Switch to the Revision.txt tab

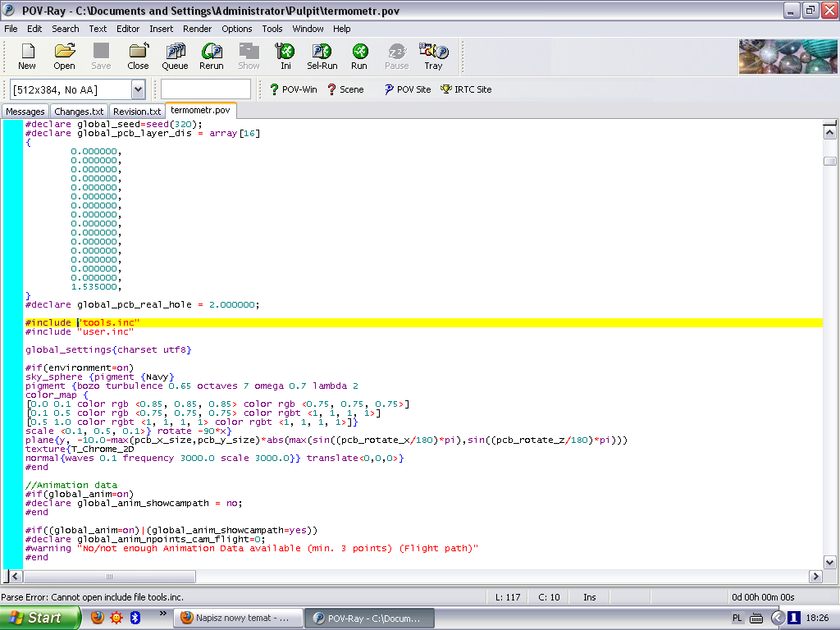click(x=137, y=112)
